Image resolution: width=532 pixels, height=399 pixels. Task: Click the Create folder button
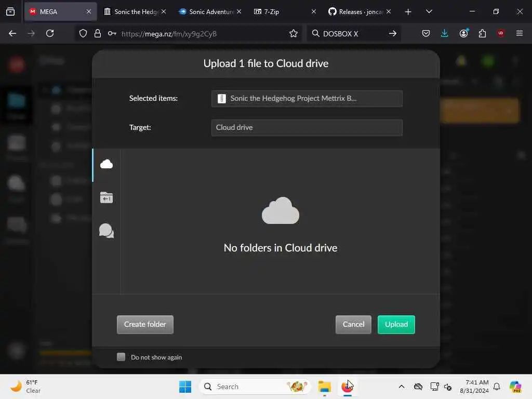point(145,324)
